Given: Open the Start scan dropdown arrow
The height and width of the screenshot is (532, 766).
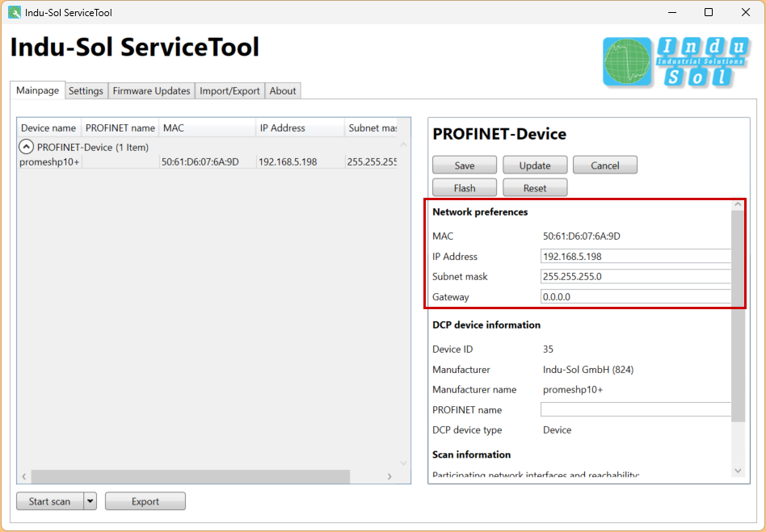Looking at the screenshot, I should [90, 501].
